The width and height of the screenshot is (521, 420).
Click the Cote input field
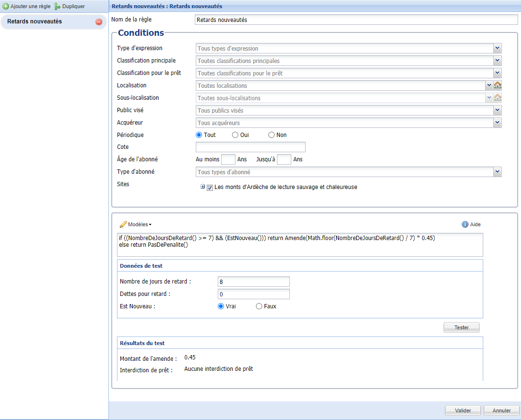250,147
